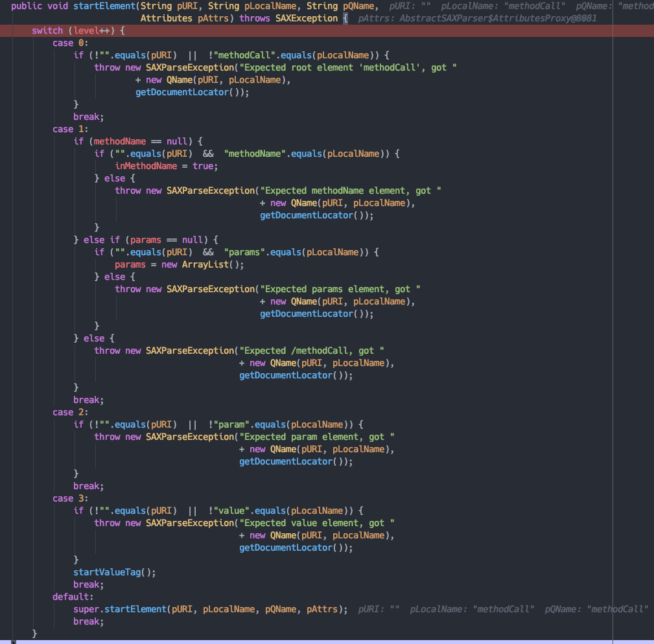Place cursor on startElement in method declaration
654x644 pixels.
click(x=104, y=6)
